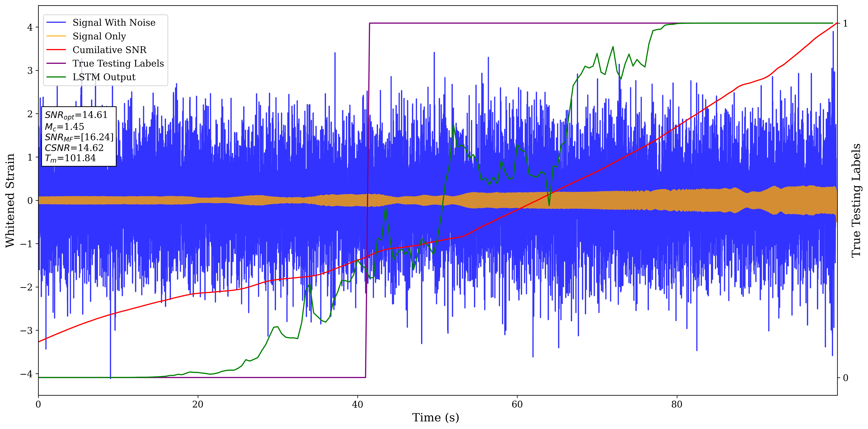Click the red Cumulative SNR legend line
This screenshot has height=429, width=868.
56,50
